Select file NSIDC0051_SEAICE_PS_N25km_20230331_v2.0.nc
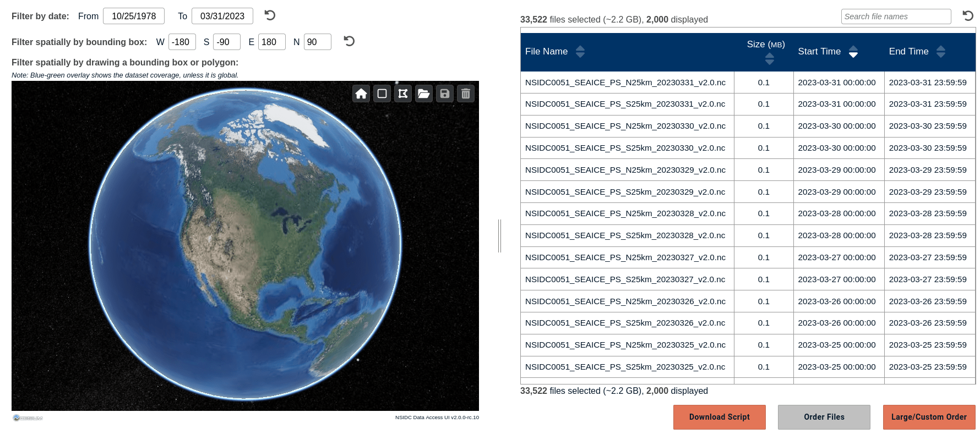The height and width of the screenshot is (434, 980). pos(625,83)
